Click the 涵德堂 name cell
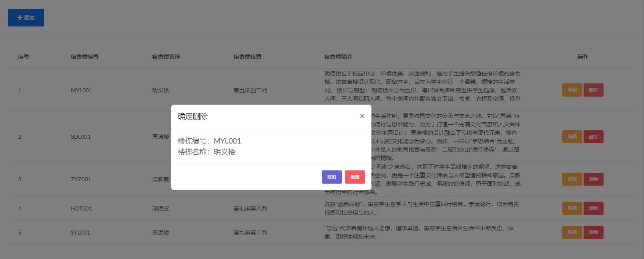Screen dimensions: 644x259 point(160,208)
